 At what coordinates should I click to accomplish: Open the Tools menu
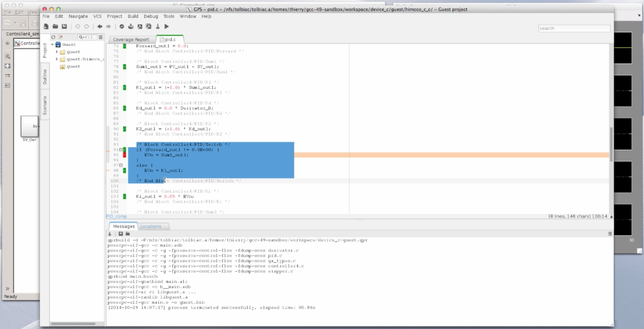(169, 16)
